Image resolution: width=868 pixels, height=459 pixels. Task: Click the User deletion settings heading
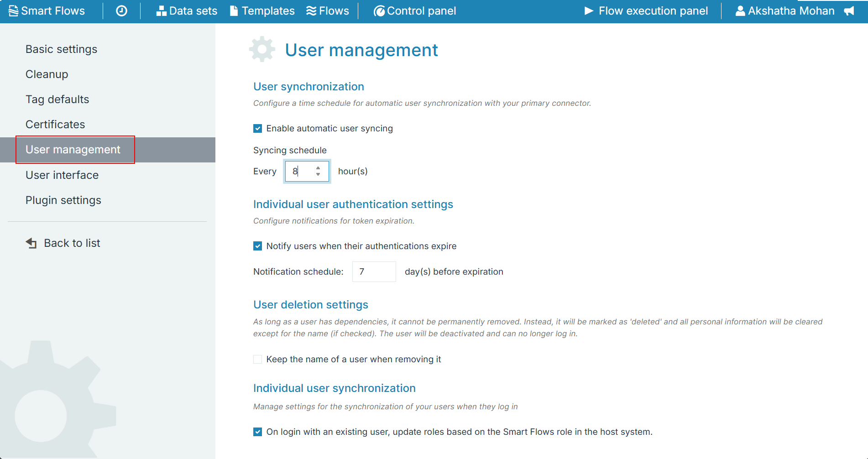[x=311, y=305]
